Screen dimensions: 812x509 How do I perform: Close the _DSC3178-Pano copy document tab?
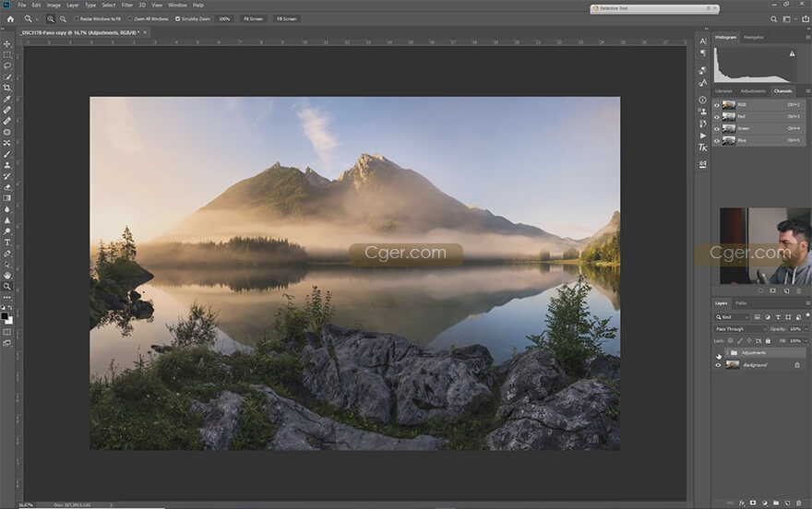pos(145,32)
